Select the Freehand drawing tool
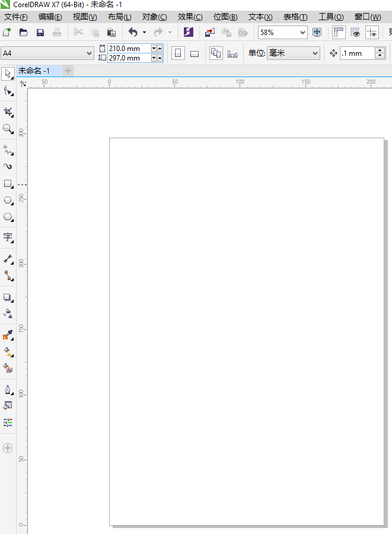 click(x=8, y=150)
